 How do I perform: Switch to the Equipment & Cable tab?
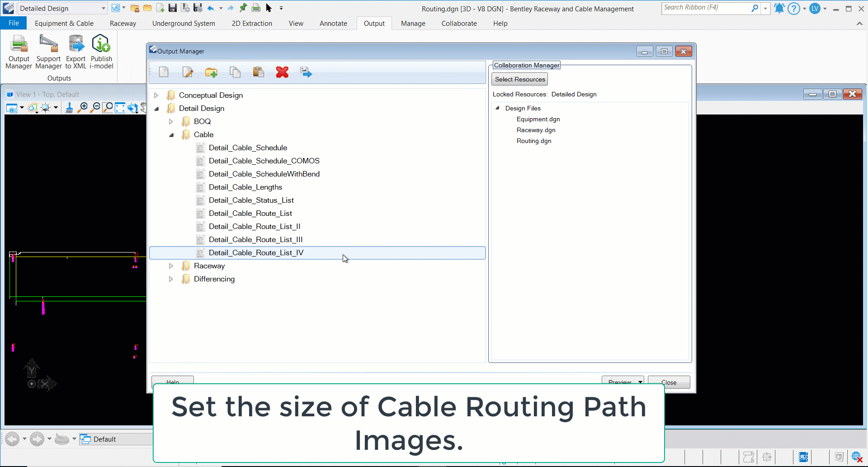64,23
